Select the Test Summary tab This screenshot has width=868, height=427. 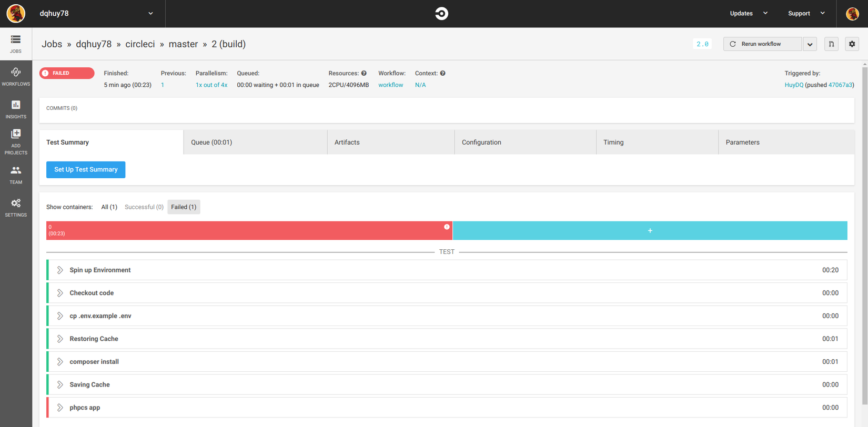112,142
